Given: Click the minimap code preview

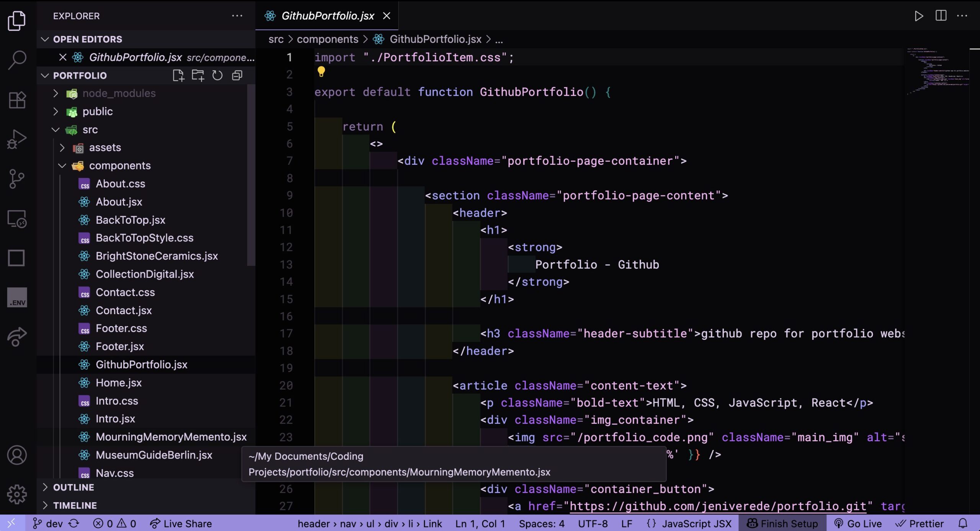Looking at the screenshot, I should [x=937, y=71].
